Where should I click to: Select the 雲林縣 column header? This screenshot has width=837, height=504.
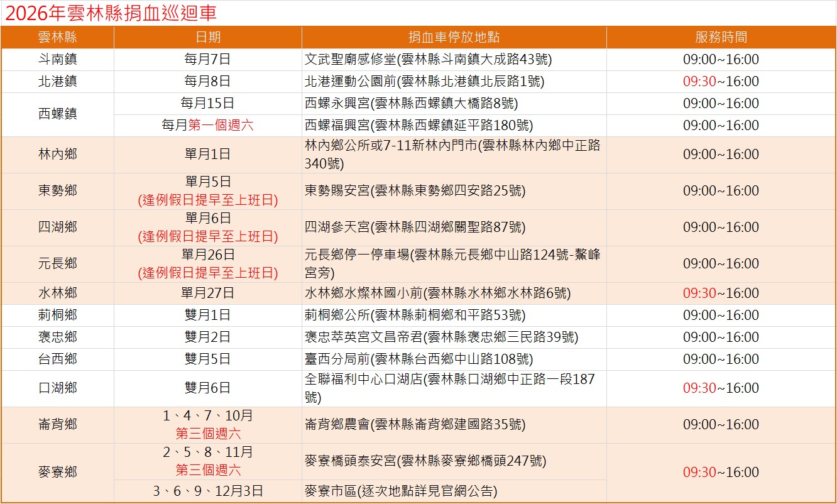(x=57, y=37)
